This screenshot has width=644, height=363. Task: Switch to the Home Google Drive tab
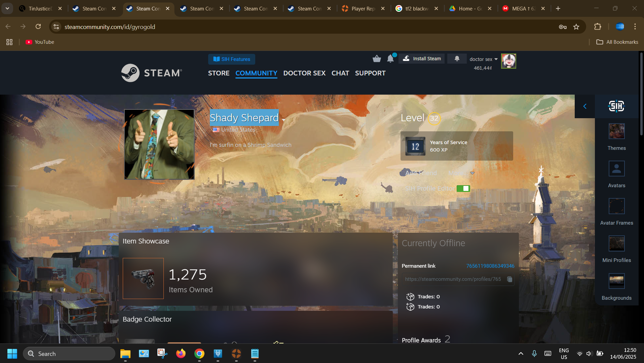pos(470,9)
